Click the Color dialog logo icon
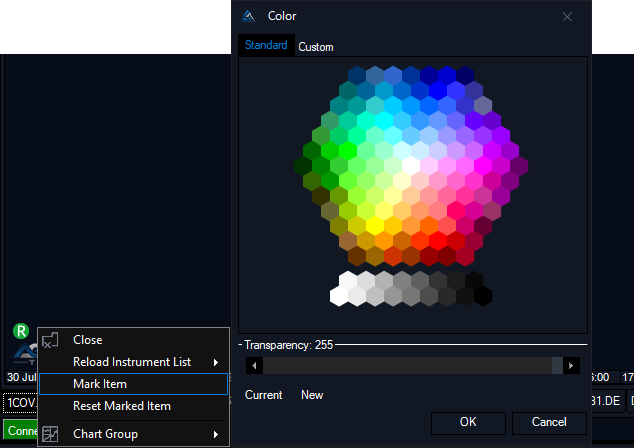Image resolution: width=634 pixels, height=448 pixels. 249,16
